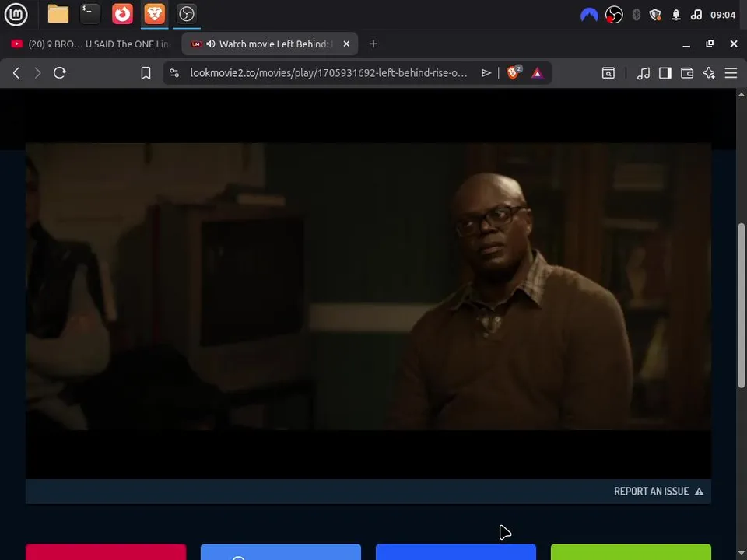View site information settings icon
Image resolution: width=747 pixels, height=560 pixels.
point(174,73)
